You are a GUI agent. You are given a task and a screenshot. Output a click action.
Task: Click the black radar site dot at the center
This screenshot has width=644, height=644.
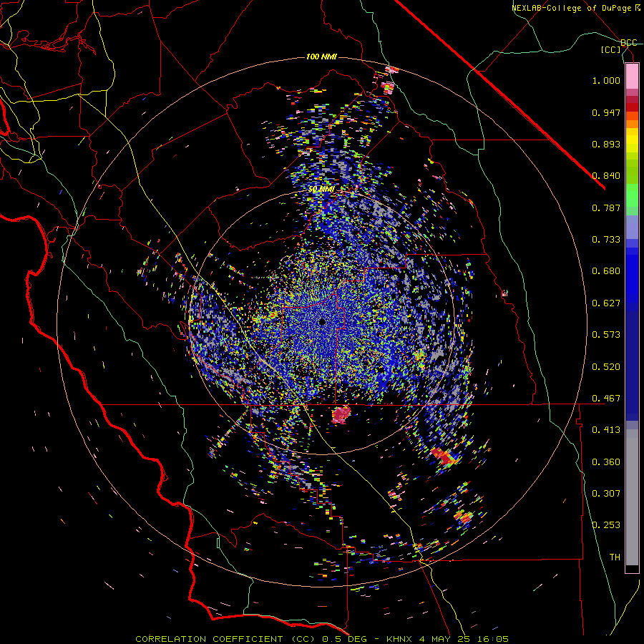pos(322,322)
